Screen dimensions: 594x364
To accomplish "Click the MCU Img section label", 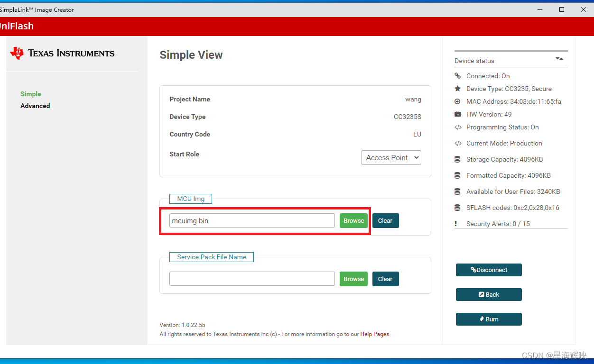I will tap(191, 199).
